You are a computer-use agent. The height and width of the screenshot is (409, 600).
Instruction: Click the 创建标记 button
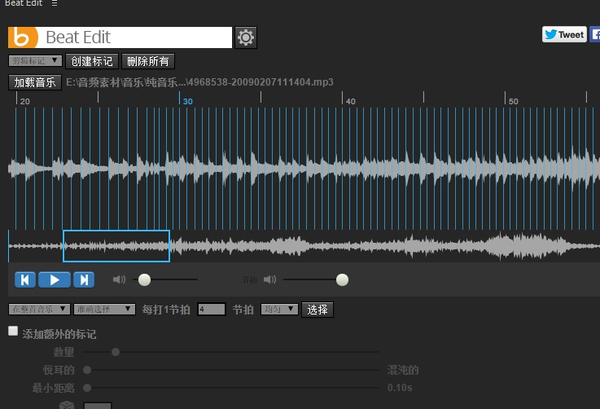(x=93, y=61)
